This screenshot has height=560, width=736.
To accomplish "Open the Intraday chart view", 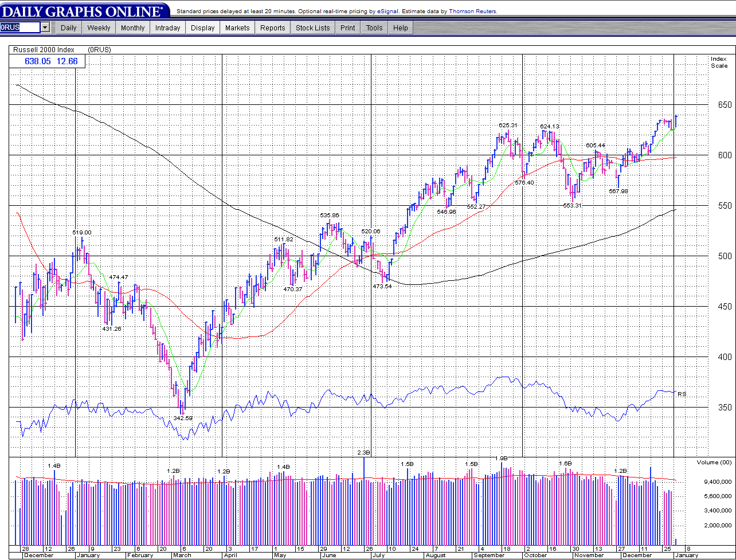I will (x=167, y=28).
